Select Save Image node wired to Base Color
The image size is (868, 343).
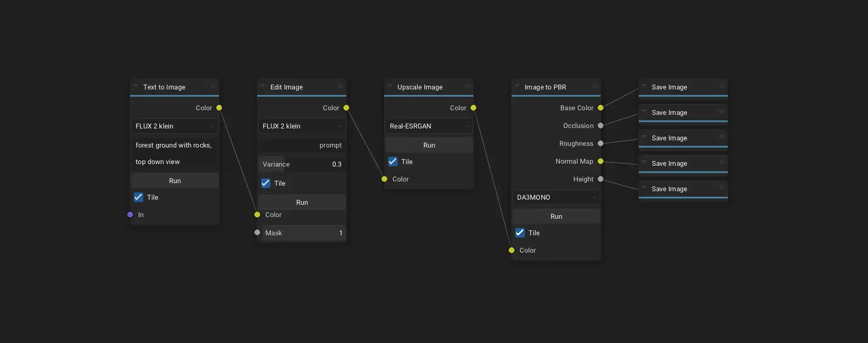(x=683, y=87)
